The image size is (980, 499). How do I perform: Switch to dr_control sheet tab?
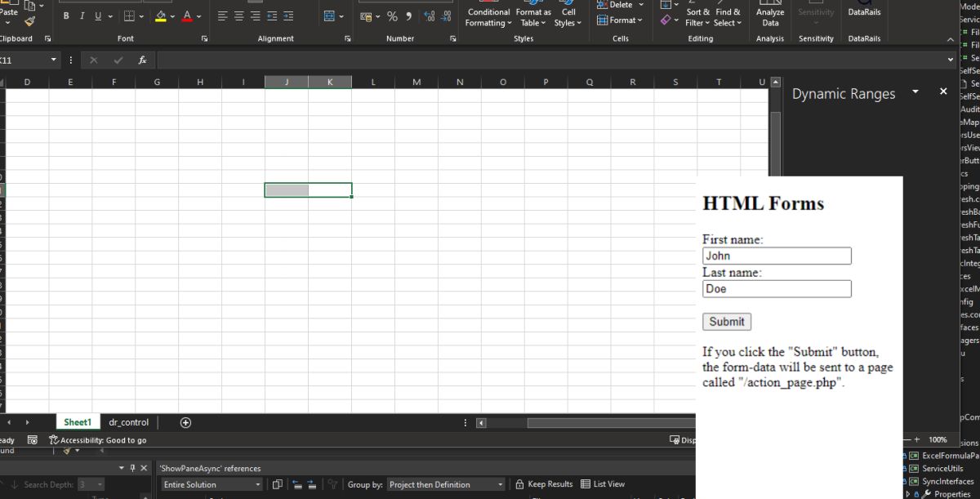click(x=129, y=422)
